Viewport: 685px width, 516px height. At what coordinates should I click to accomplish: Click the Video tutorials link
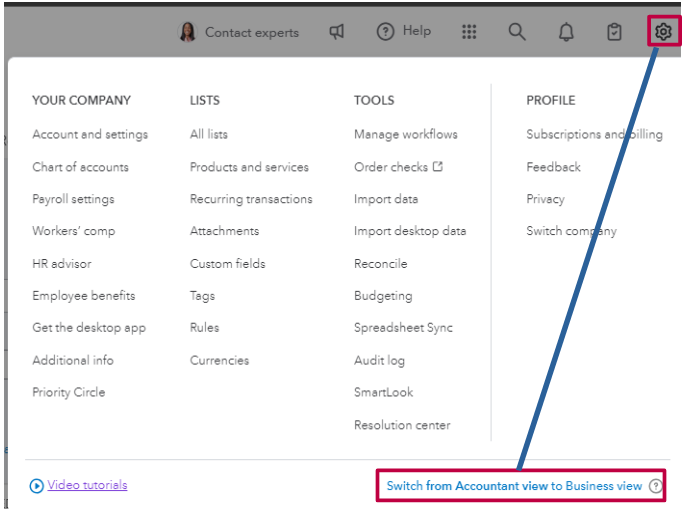pyautogui.click(x=88, y=485)
